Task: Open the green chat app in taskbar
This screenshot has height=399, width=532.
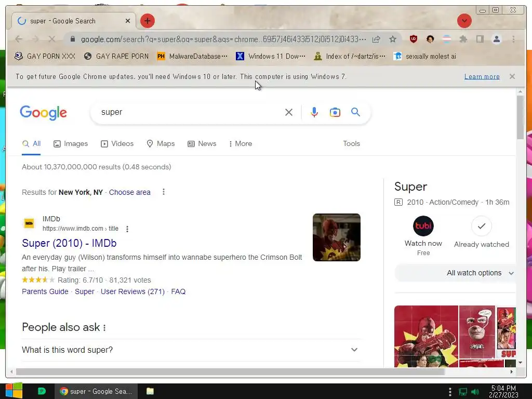Action: tap(42, 391)
